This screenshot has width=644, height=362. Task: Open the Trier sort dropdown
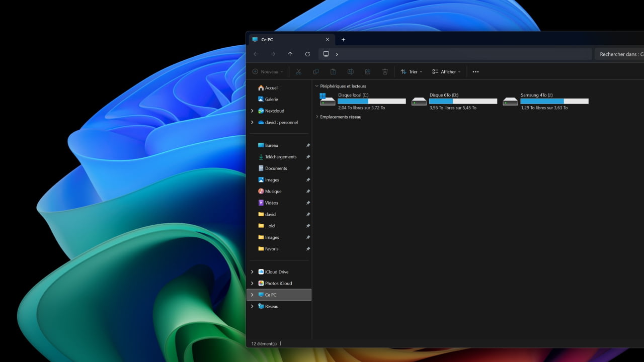(411, 72)
